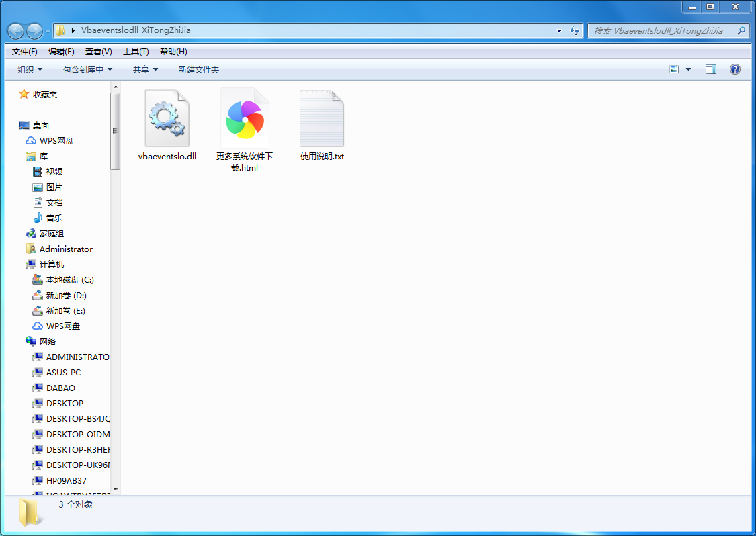
Task: Click the search magnifier icon
Action: (x=741, y=30)
